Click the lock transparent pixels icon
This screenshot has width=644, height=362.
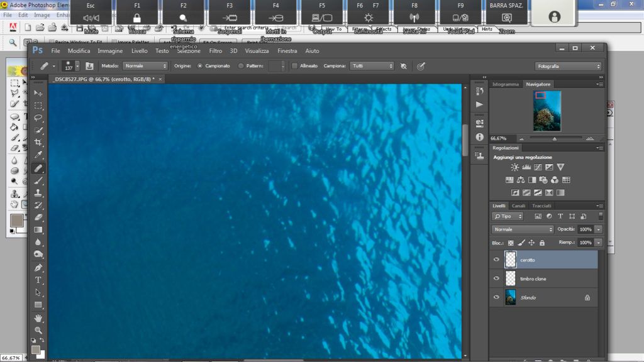[x=511, y=243]
